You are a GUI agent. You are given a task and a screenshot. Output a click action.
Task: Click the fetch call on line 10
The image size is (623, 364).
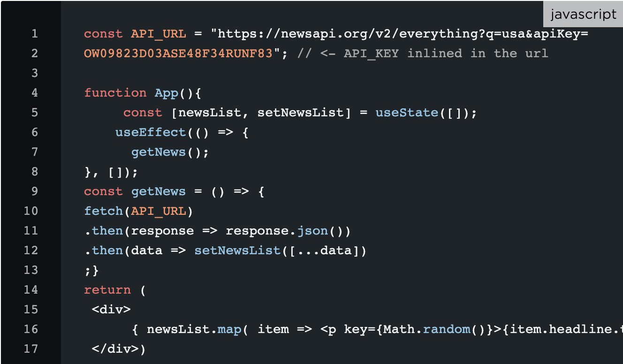point(104,211)
